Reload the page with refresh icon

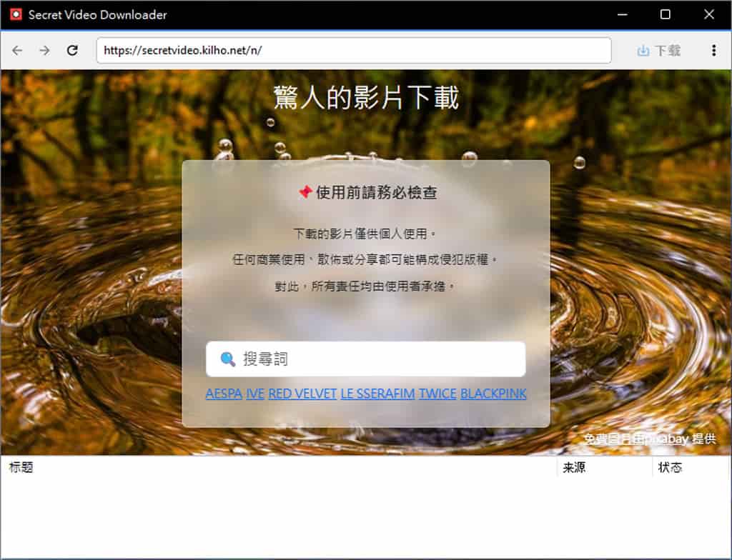(72, 51)
